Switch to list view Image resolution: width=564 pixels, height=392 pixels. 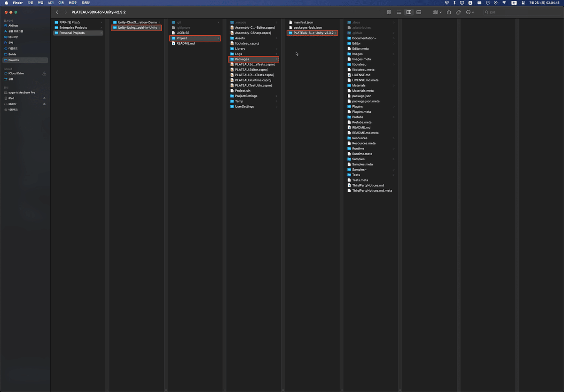[400, 12]
